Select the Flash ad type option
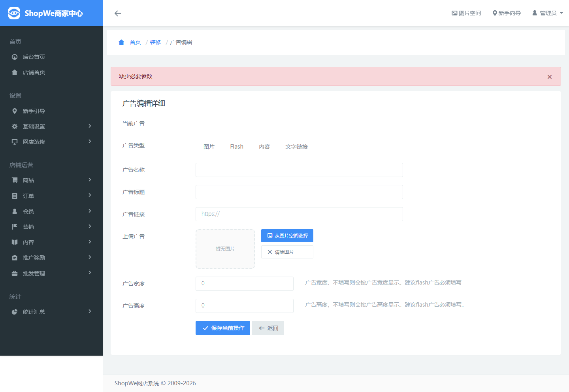Image resolution: width=569 pixels, height=392 pixels. [x=237, y=147]
